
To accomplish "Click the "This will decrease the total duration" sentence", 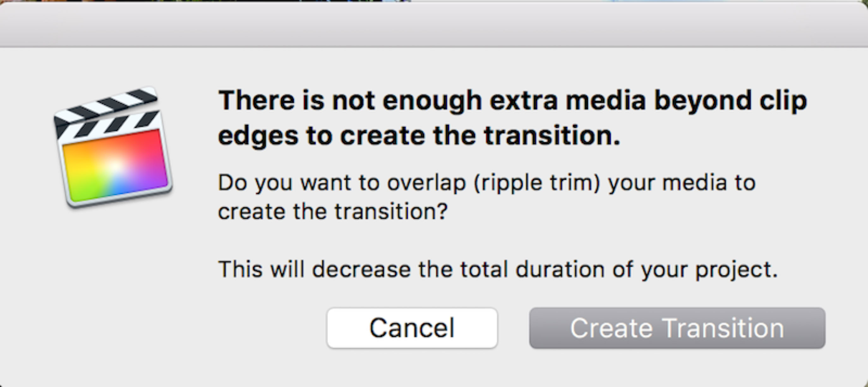I will click(x=498, y=269).
